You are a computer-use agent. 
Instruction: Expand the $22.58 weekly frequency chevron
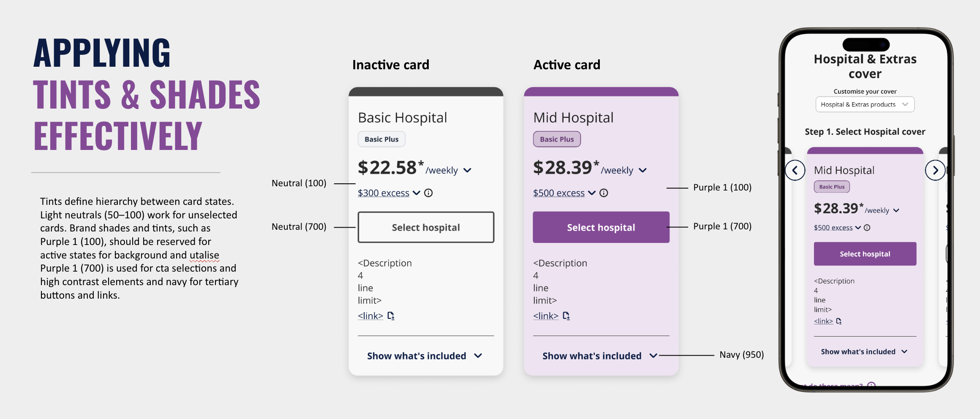click(467, 170)
